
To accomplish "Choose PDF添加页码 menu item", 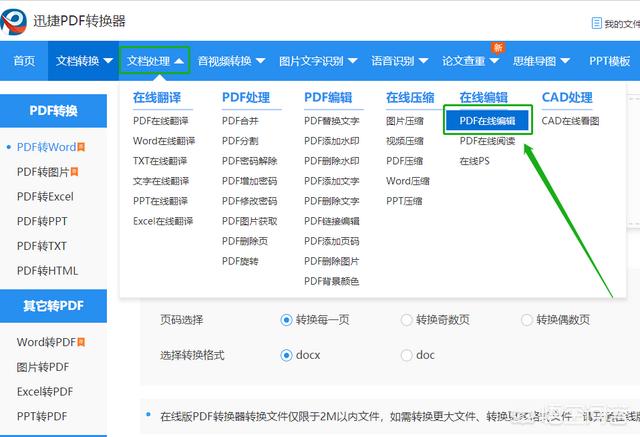I will [331, 241].
